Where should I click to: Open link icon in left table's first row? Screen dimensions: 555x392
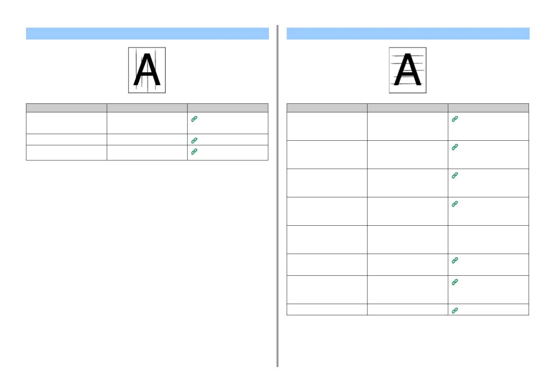[x=194, y=119]
